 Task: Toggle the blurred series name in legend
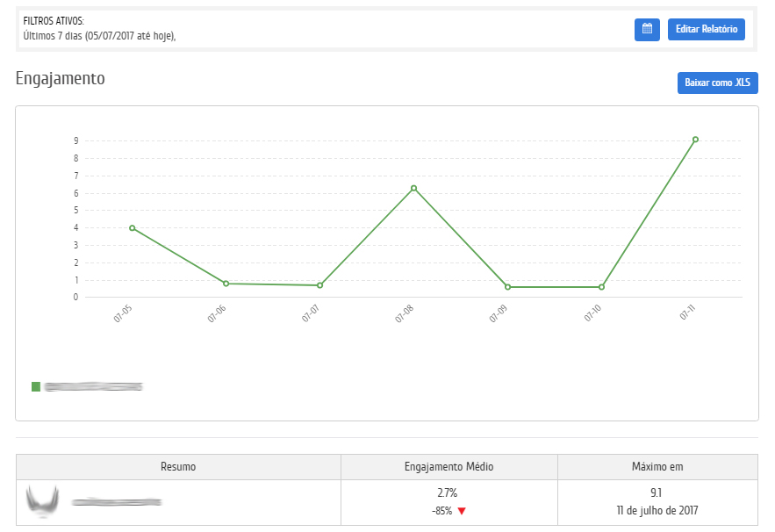[93, 386]
